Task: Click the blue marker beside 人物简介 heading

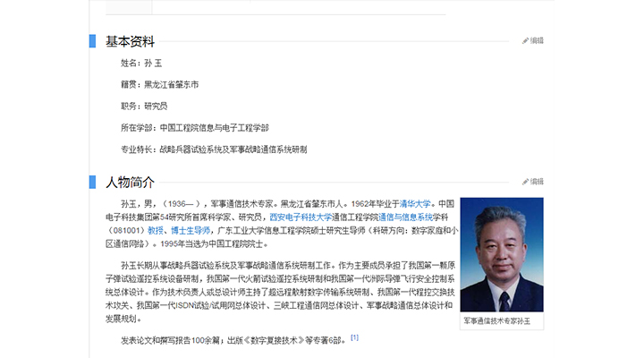Action: tap(92, 183)
